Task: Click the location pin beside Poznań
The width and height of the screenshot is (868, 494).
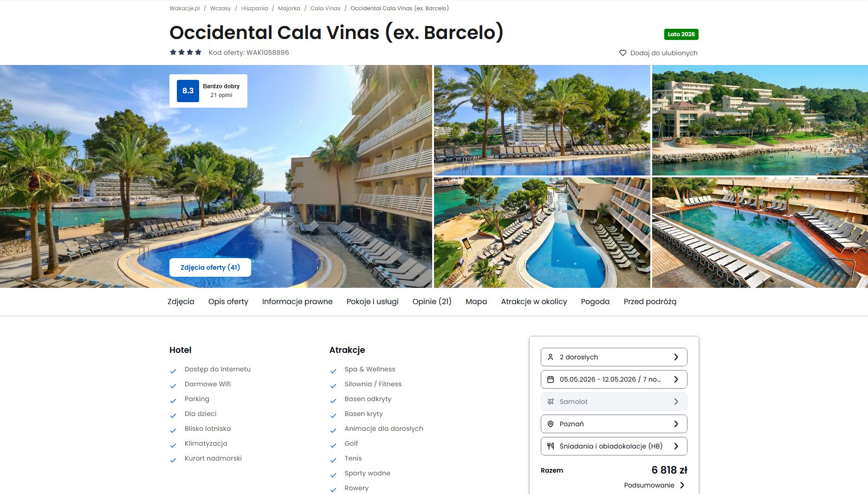Action: coord(551,424)
